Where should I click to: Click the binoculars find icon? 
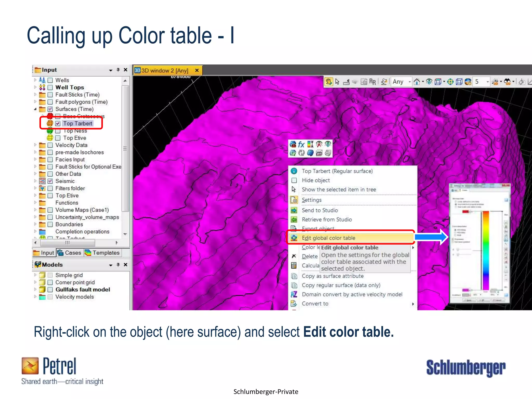point(507,82)
